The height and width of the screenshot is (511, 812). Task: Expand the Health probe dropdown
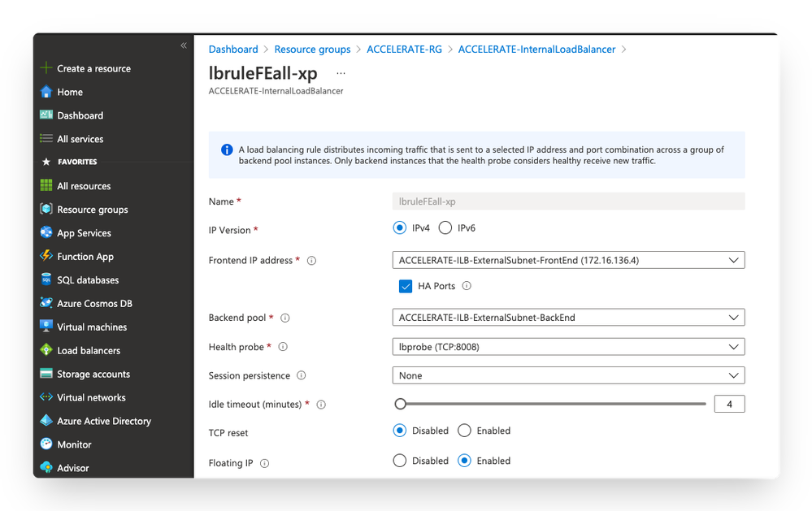tap(568, 347)
